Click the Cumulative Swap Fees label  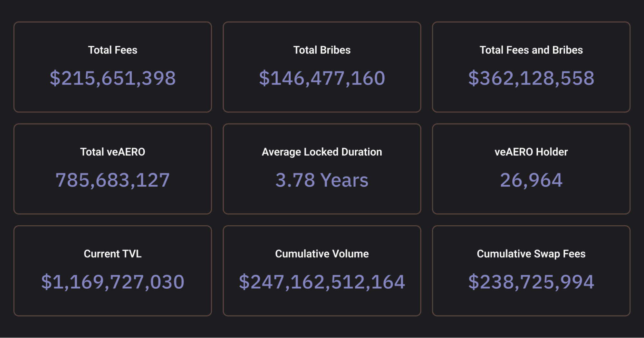click(x=531, y=254)
